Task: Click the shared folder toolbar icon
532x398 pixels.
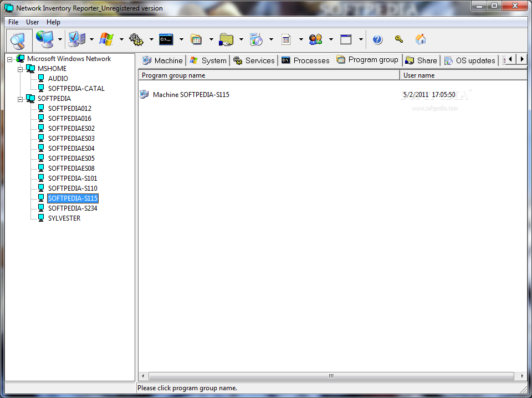Action: pos(226,39)
